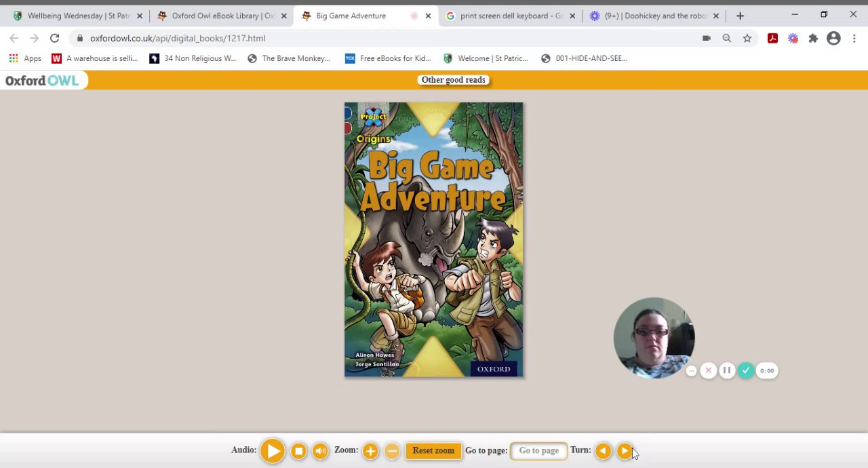Image resolution: width=868 pixels, height=468 pixels.
Task: Open 'Free eBooks for Kid...' bookmark
Action: 389,58
